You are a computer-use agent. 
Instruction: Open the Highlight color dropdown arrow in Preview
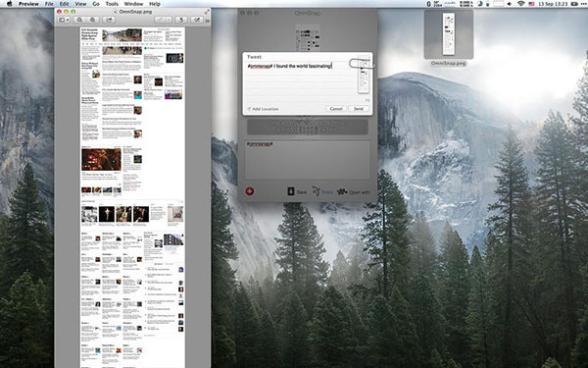170,20
